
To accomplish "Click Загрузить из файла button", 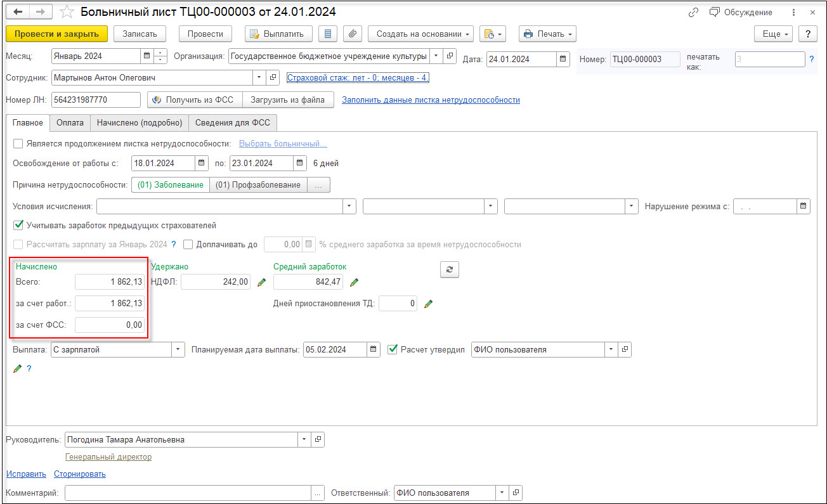I will point(288,100).
